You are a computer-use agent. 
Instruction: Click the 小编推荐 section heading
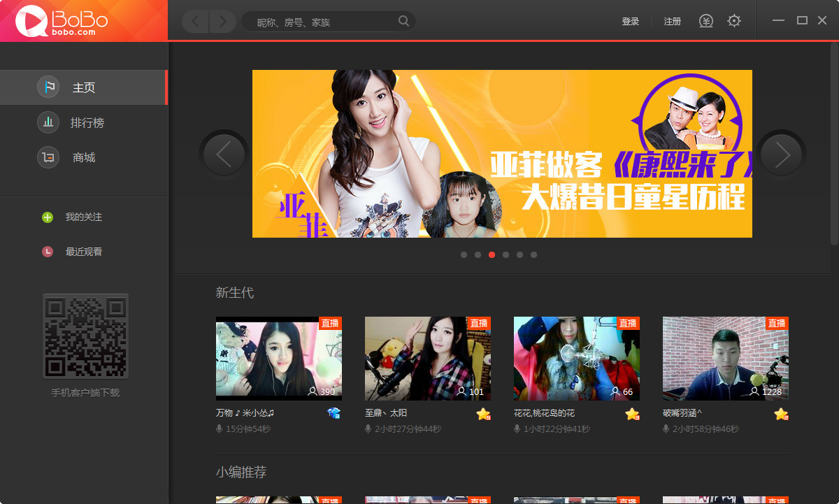241,473
